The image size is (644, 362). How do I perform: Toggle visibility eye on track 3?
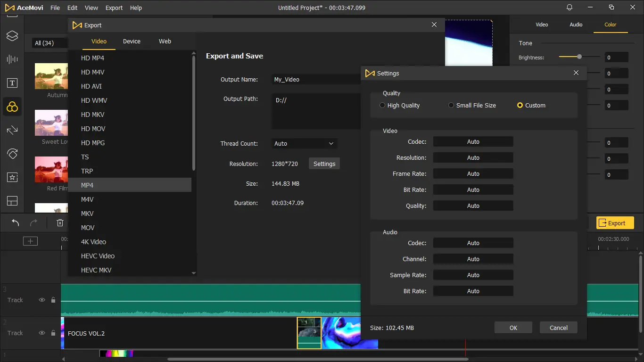[42, 300]
